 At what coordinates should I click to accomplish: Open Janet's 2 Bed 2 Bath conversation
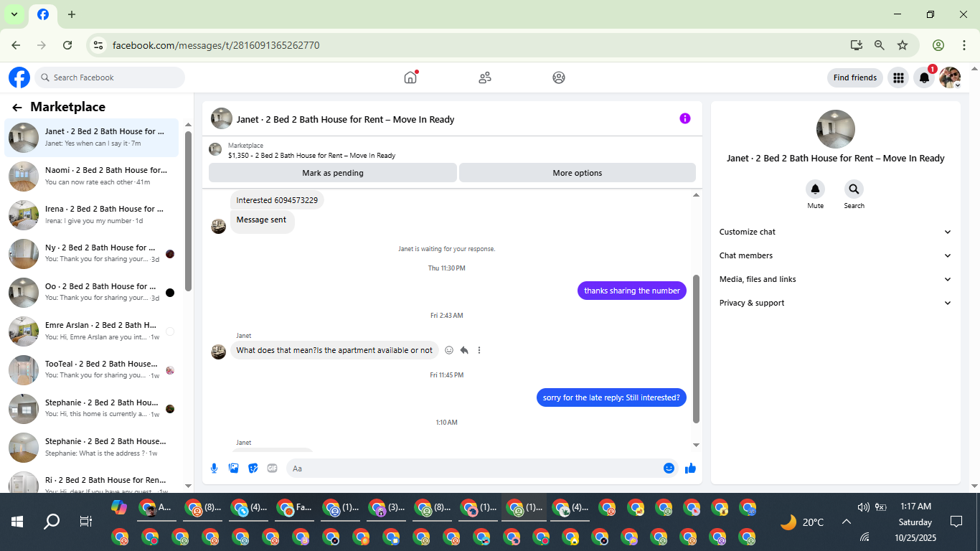(92, 137)
